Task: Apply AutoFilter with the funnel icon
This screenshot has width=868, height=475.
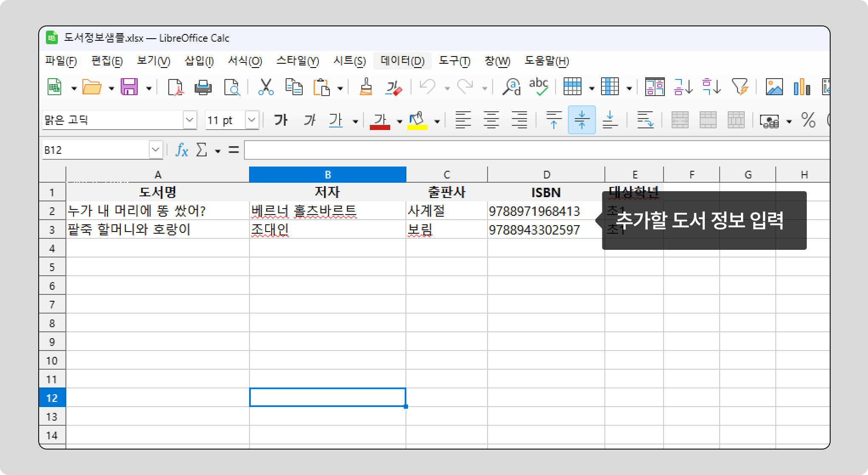Action: tap(740, 88)
